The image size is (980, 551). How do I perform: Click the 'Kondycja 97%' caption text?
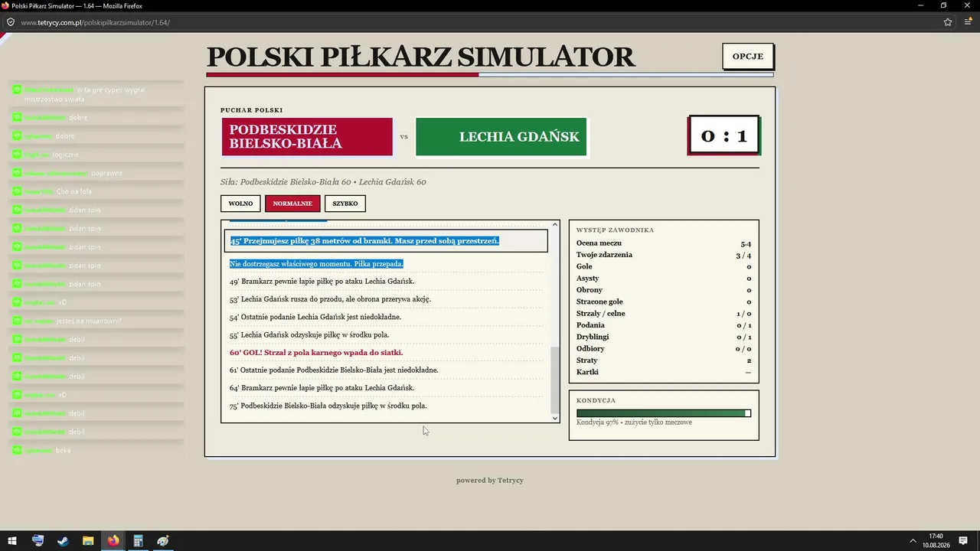point(634,422)
